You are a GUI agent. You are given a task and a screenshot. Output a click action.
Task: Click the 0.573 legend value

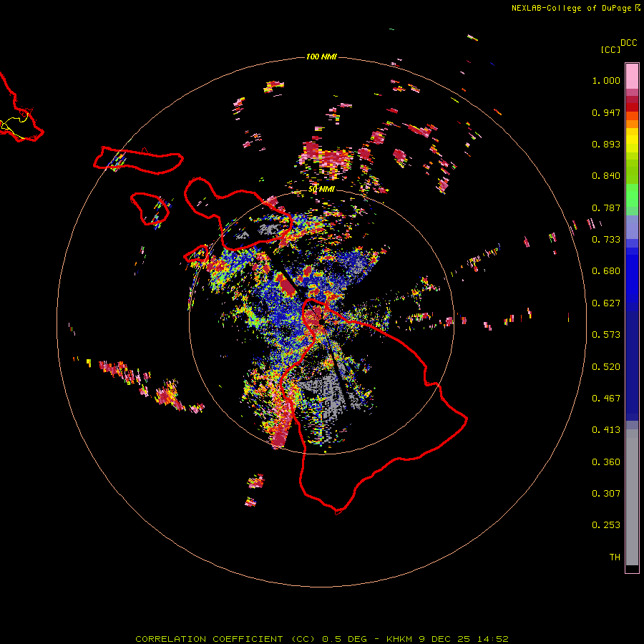pos(606,335)
